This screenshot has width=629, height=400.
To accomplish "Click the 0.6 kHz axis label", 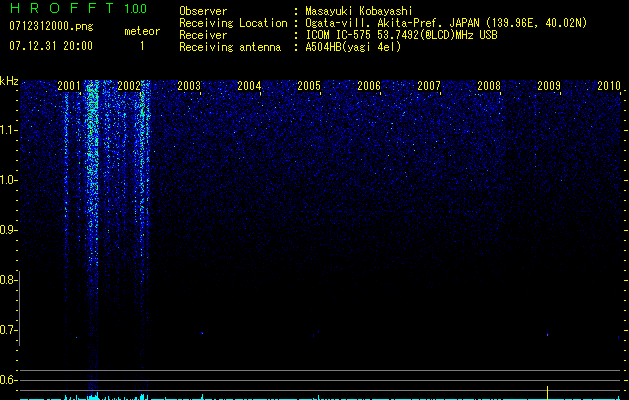I will (8, 380).
